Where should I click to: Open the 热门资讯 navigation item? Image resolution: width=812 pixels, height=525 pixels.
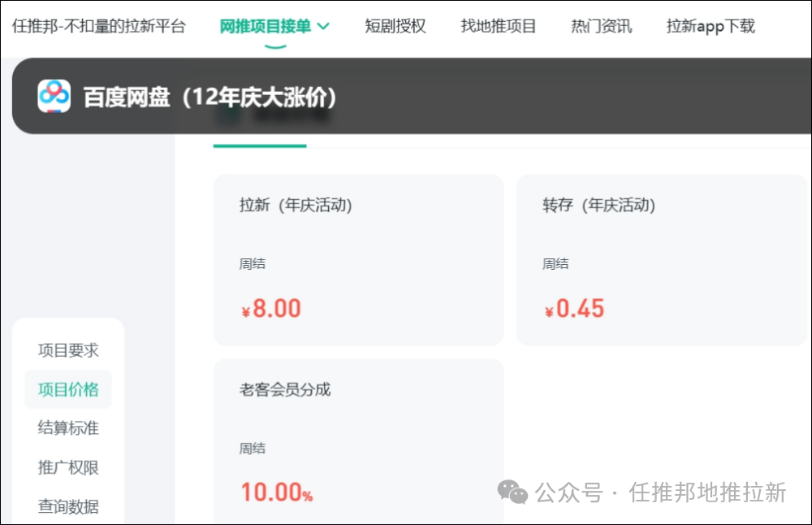601,26
